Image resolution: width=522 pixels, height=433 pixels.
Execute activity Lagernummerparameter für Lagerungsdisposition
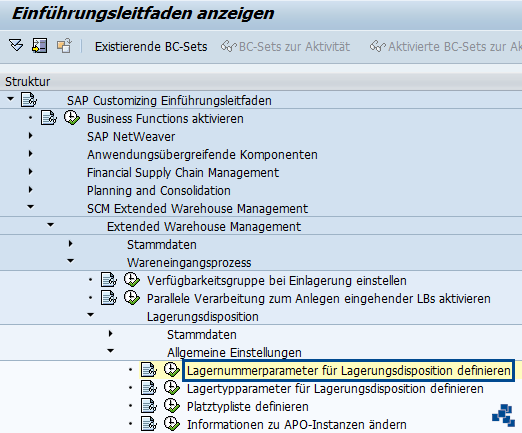(172, 370)
